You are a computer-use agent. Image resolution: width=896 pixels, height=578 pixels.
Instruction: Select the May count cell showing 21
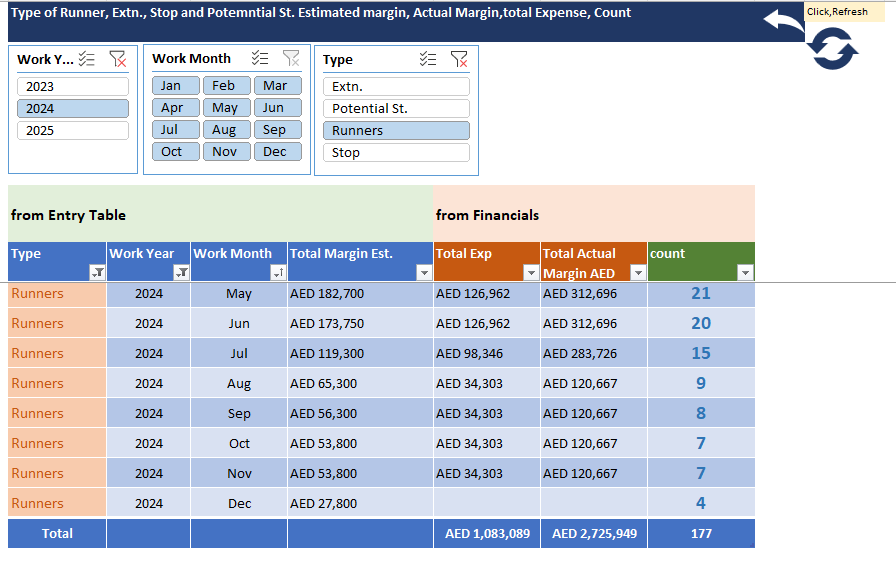pos(701,294)
